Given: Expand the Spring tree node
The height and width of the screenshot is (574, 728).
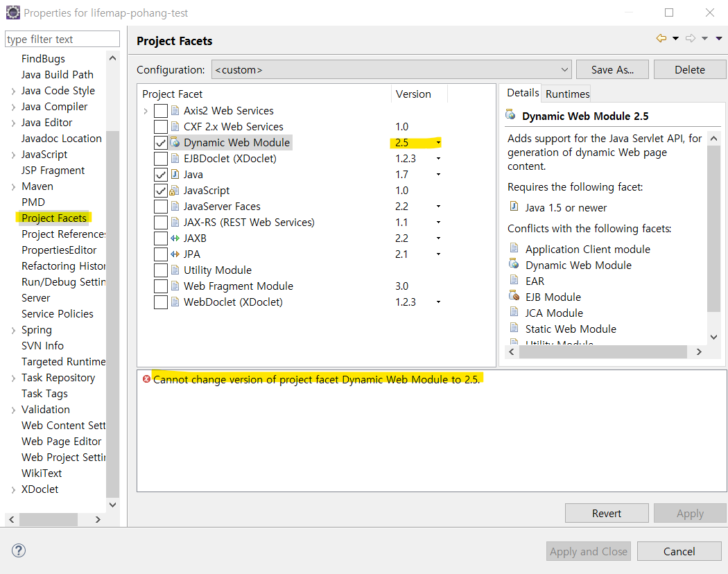Looking at the screenshot, I should pos(13,330).
